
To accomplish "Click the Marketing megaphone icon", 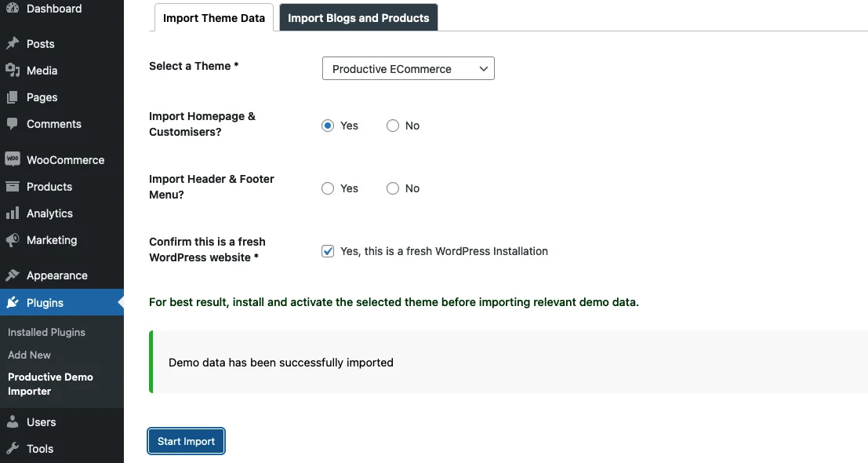I will click(x=13, y=240).
